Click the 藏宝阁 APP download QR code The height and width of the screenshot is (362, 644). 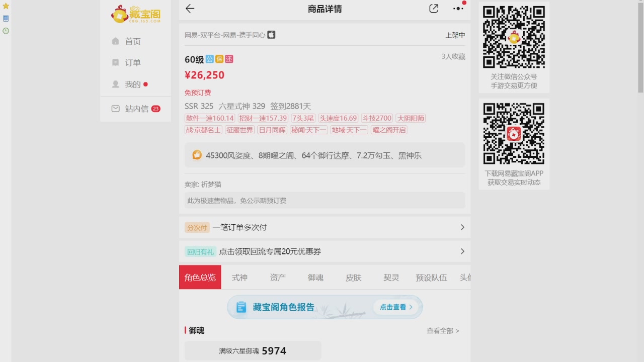(514, 134)
